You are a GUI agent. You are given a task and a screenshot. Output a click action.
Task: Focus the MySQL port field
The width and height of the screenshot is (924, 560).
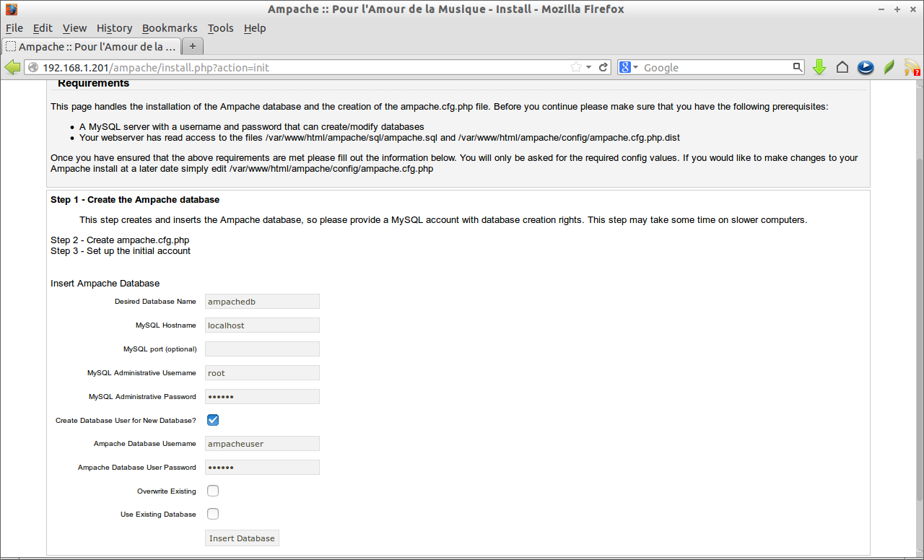point(262,349)
